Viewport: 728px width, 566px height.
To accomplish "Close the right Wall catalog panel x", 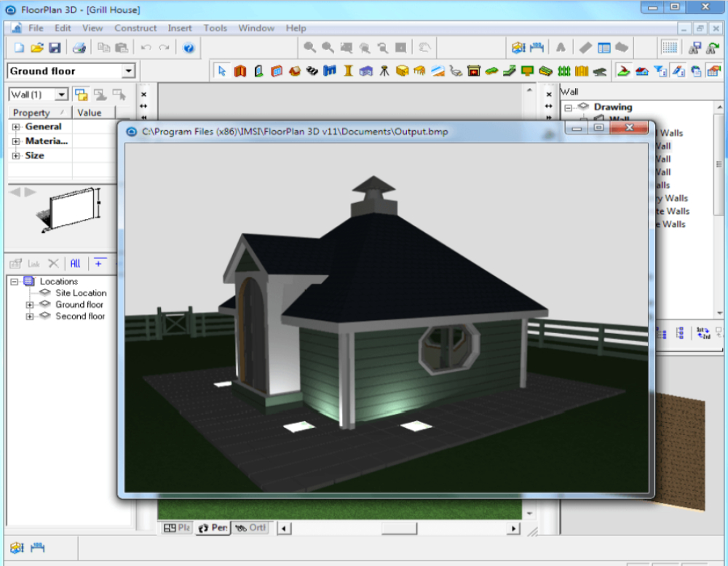I will [549, 95].
